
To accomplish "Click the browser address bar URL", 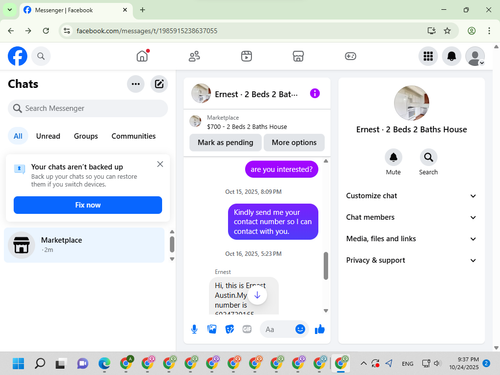I will (x=147, y=31).
